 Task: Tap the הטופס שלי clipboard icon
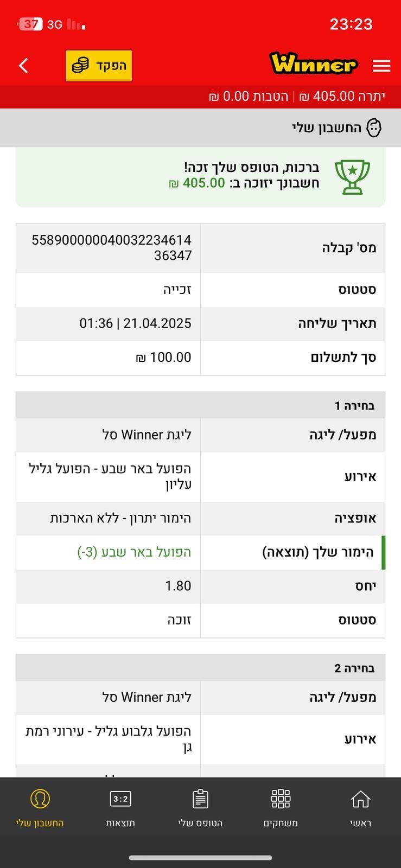pos(200,799)
